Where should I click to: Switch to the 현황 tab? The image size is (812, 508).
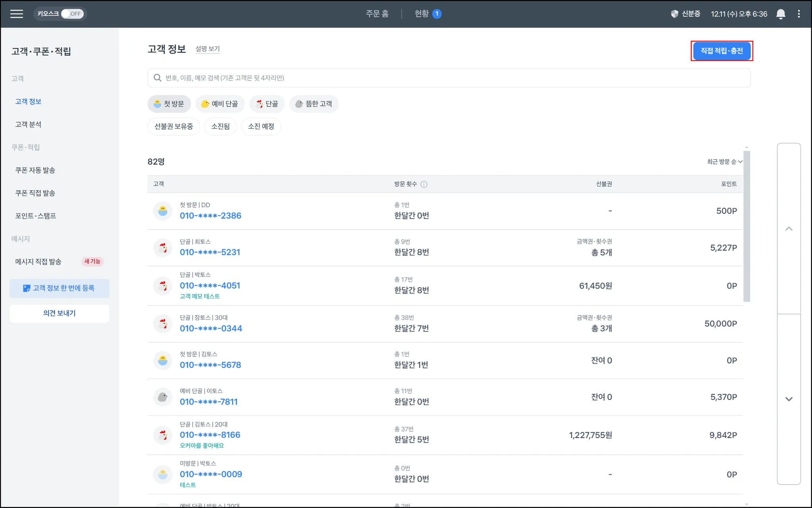coord(422,14)
